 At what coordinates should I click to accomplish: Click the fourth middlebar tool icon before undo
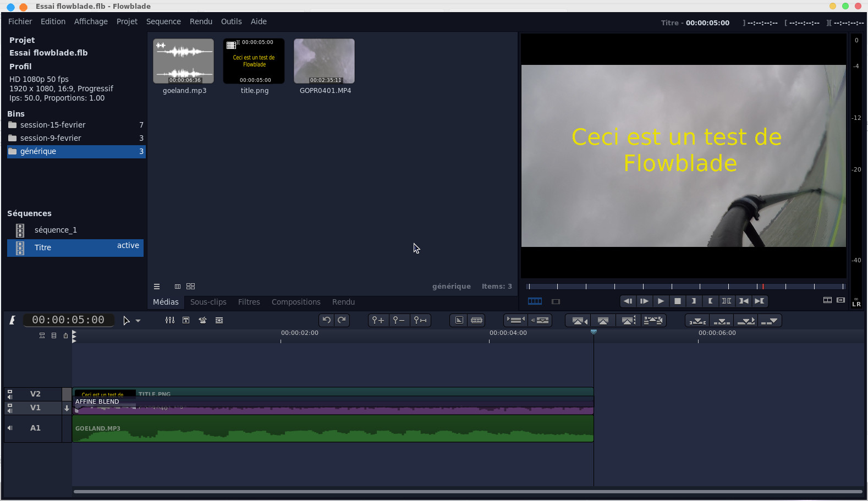click(x=219, y=321)
